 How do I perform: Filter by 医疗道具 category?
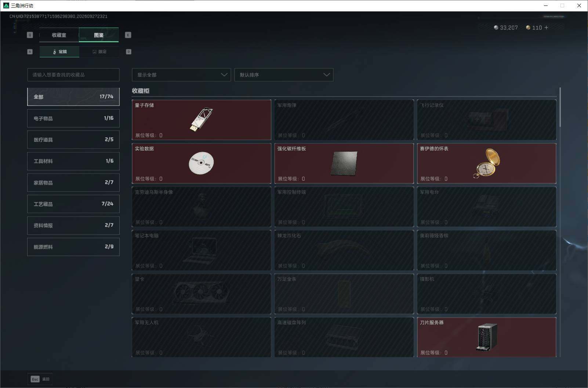(73, 140)
